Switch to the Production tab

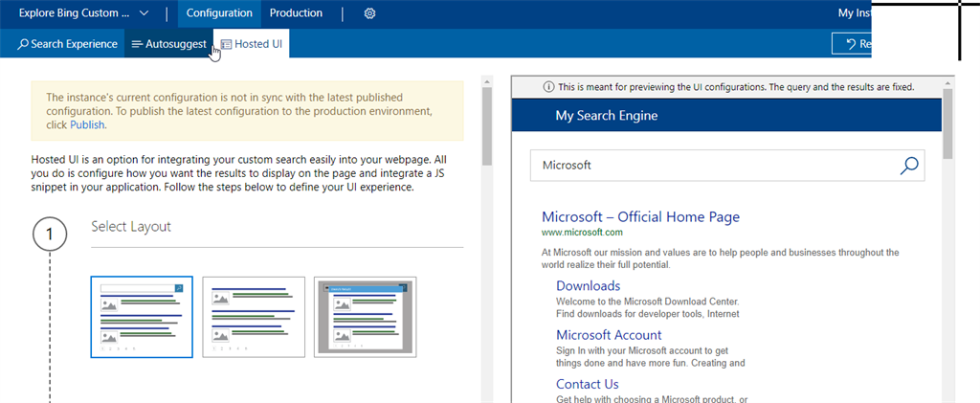[x=296, y=13]
